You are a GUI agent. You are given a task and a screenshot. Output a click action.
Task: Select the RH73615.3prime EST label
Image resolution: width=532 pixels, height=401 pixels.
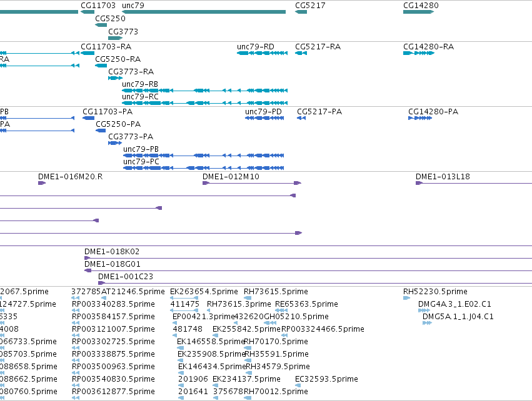pos(239,304)
